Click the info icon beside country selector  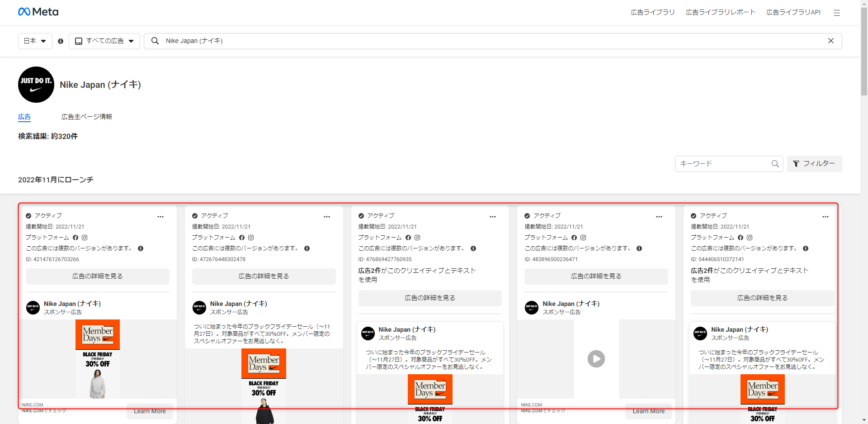(x=61, y=41)
